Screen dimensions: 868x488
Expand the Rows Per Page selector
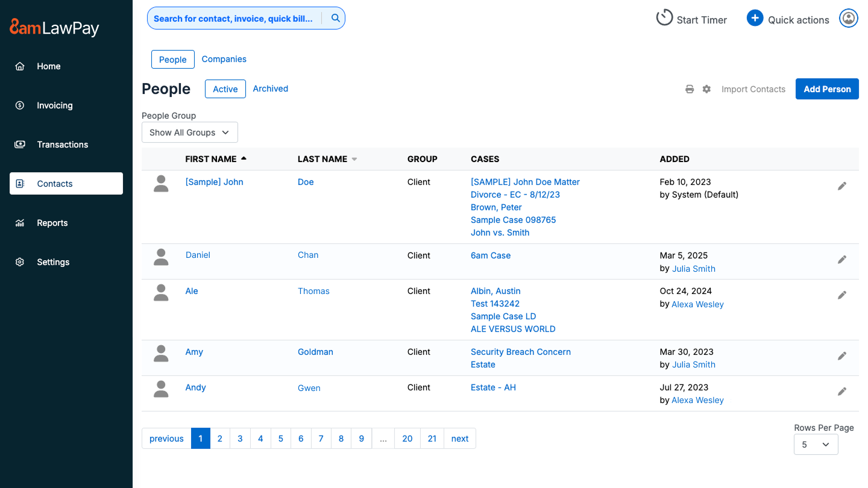[816, 444]
